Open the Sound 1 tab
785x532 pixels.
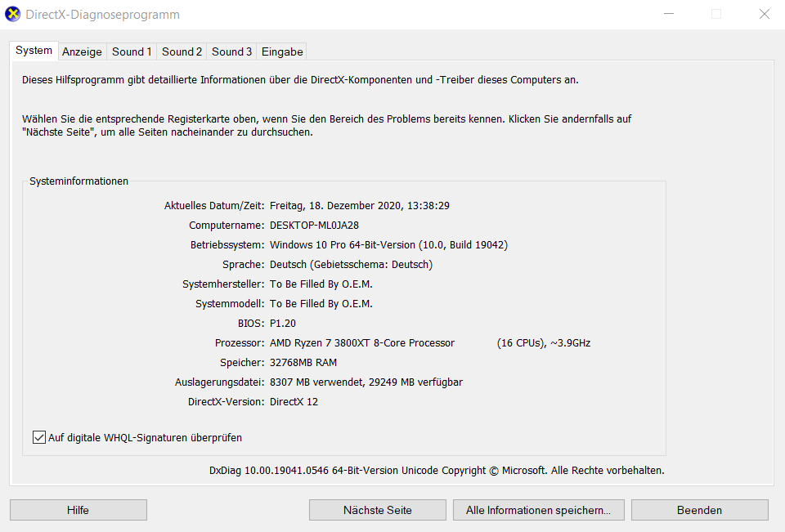132,51
